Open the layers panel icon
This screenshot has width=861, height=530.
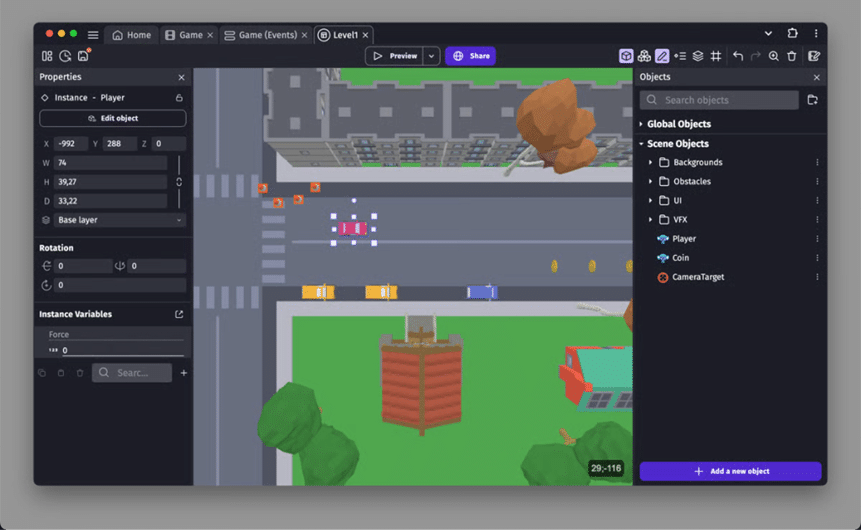698,56
